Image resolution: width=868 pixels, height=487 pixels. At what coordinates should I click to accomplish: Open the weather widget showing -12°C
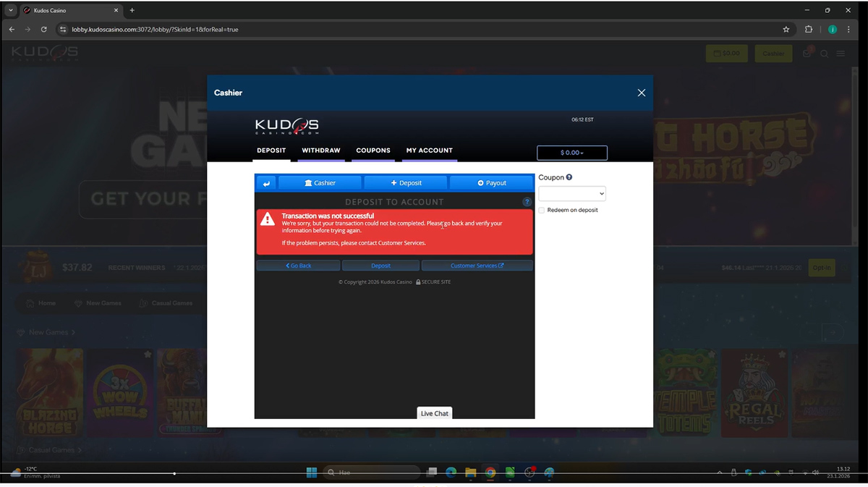35,473
